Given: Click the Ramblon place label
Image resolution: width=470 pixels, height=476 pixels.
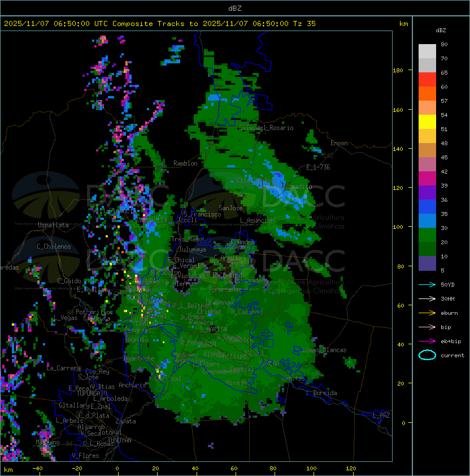Looking at the screenshot, I should [185, 163].
